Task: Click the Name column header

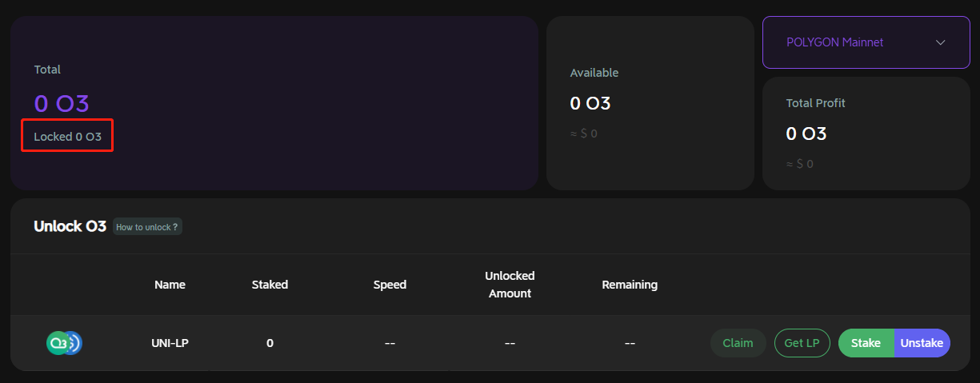Action: (x=170, y=285)
